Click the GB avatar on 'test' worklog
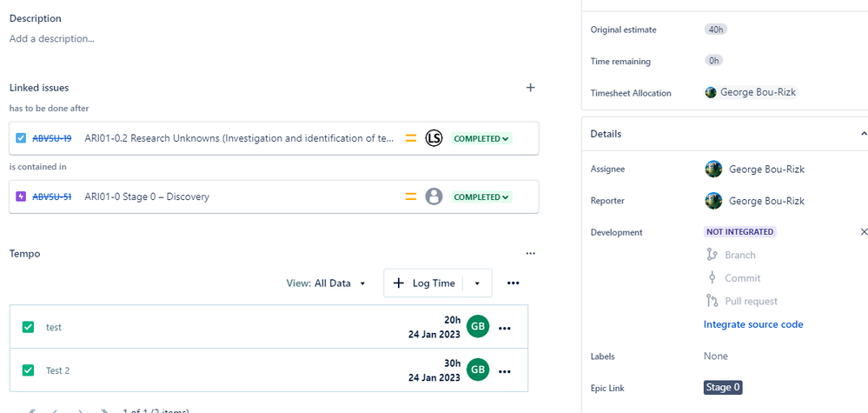The width and height of the screenshot is (868, 413). coord(477,327)
